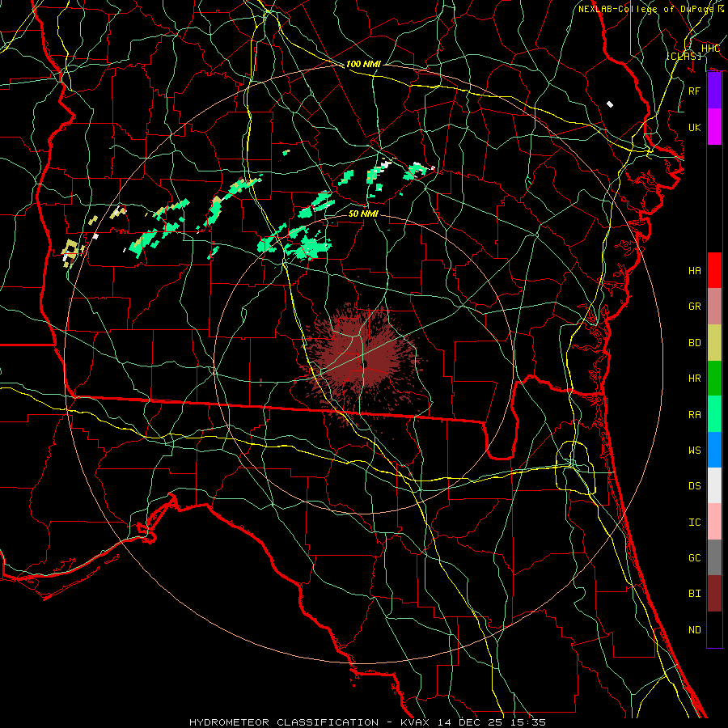The width and height of the screenshot is (728, 728).
Task: Select the gray GC legend swatch
Action: point(714,557)
